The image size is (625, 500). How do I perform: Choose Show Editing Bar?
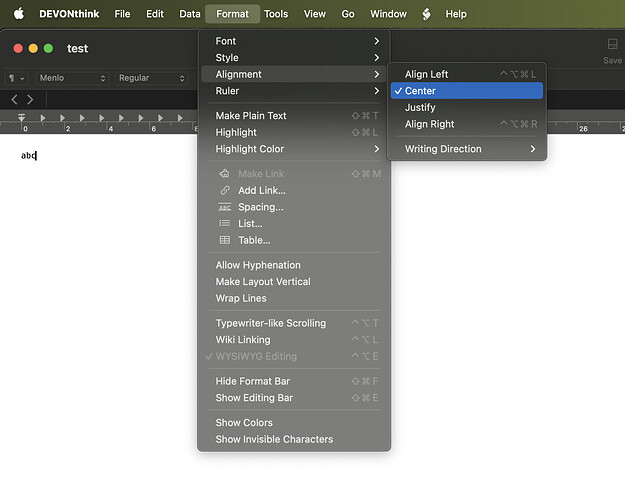tap(294, 398)
